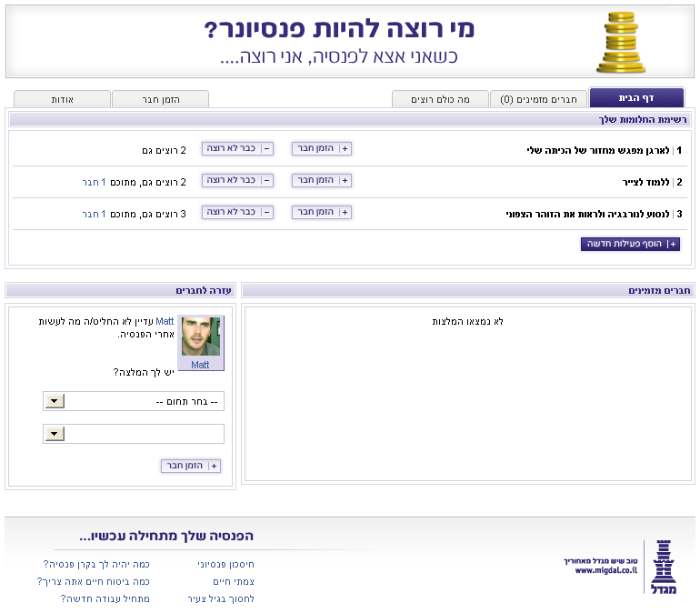This screenshot has height=613, width=700.
Task: Open the מה כולם רוצים tab
Action: pyautogui.click(x=440, y=99)
